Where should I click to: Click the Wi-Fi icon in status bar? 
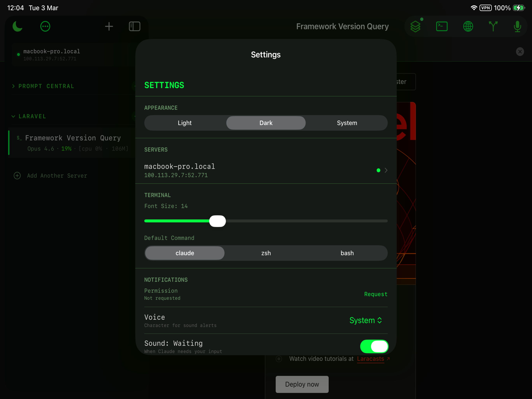474,8
